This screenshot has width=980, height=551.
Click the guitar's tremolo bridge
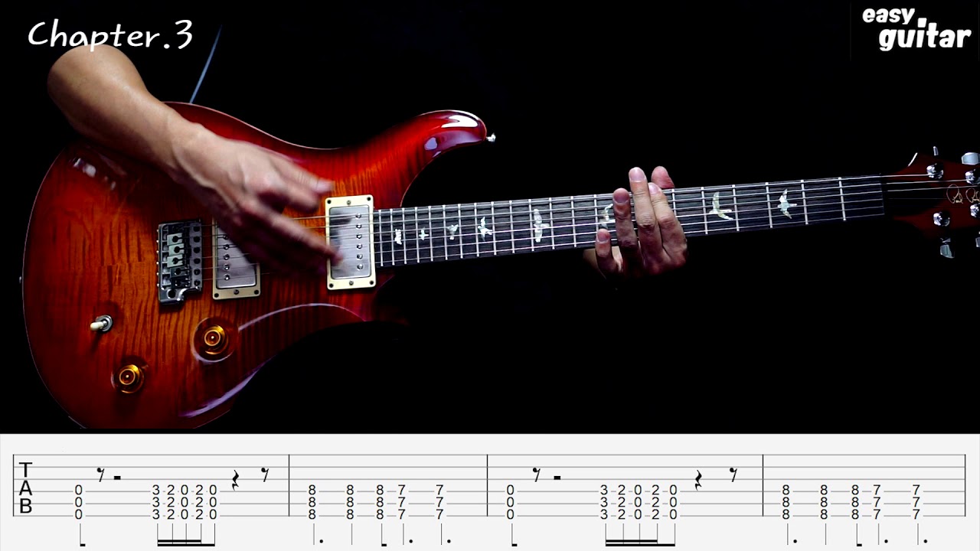click(x=181, y=261)
